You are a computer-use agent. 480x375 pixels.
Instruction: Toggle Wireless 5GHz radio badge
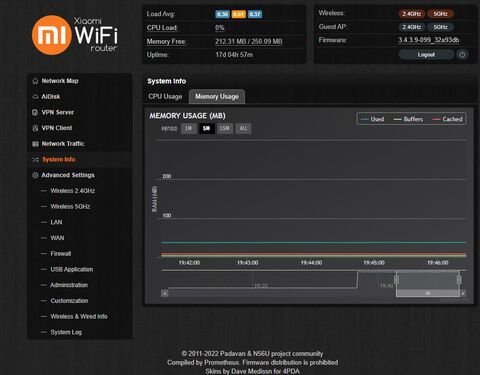[440, 14]
